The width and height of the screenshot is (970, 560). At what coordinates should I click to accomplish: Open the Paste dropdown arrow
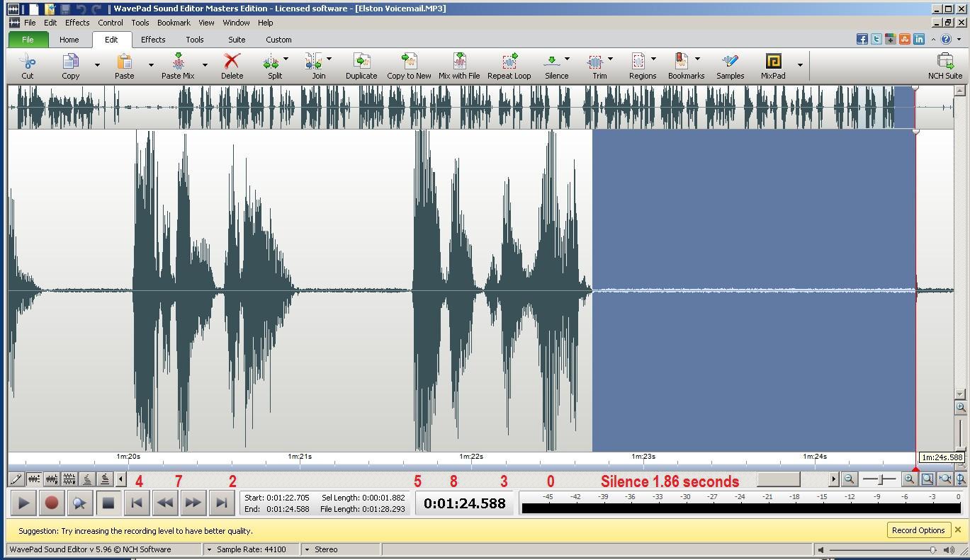click(x=151, y=65)
